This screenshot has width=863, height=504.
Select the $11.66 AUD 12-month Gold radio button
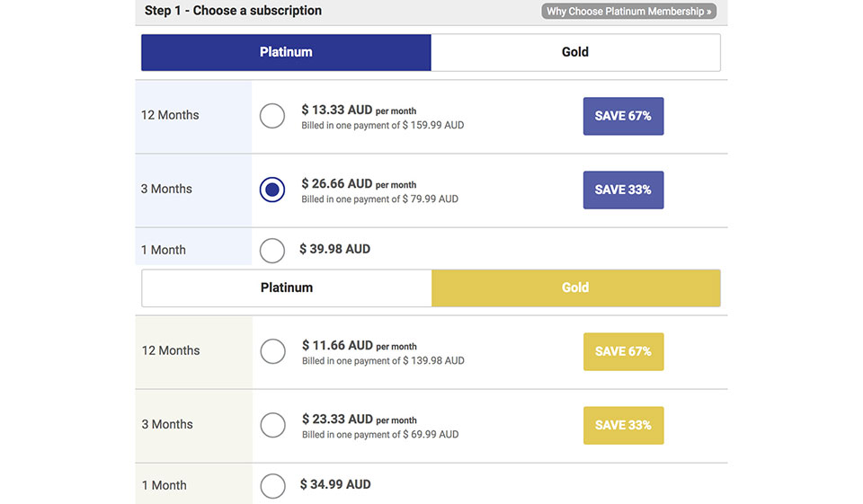point(272,351)
